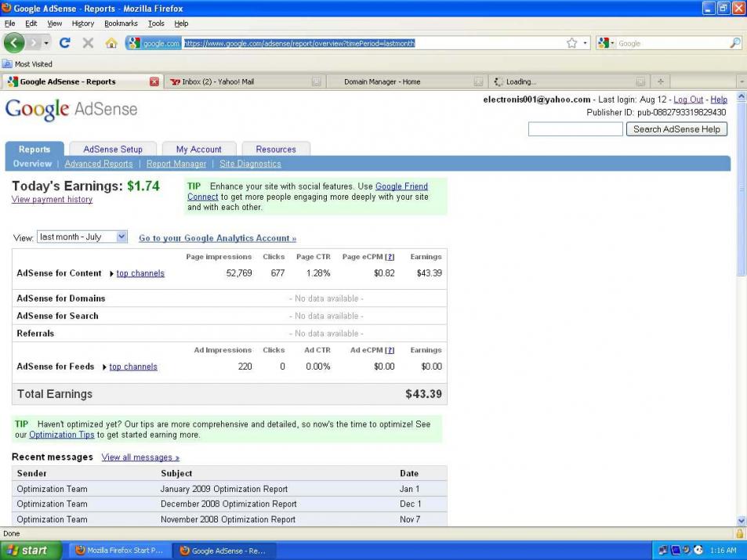Go to your Google Analytics Account link
This screenshot has width=747, height=560.
[x=217, y=238]
